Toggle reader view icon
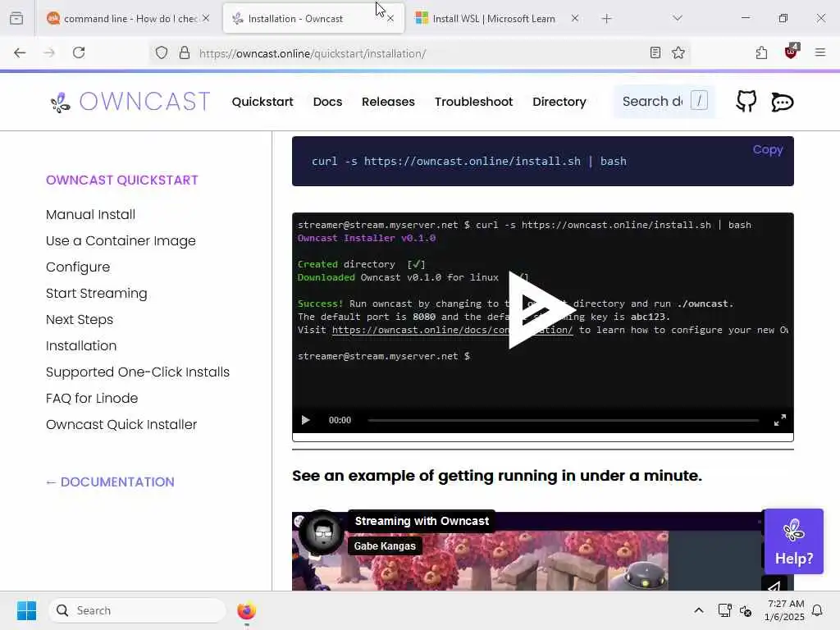This screenshot has height=630, width=840. coord(655,52)
